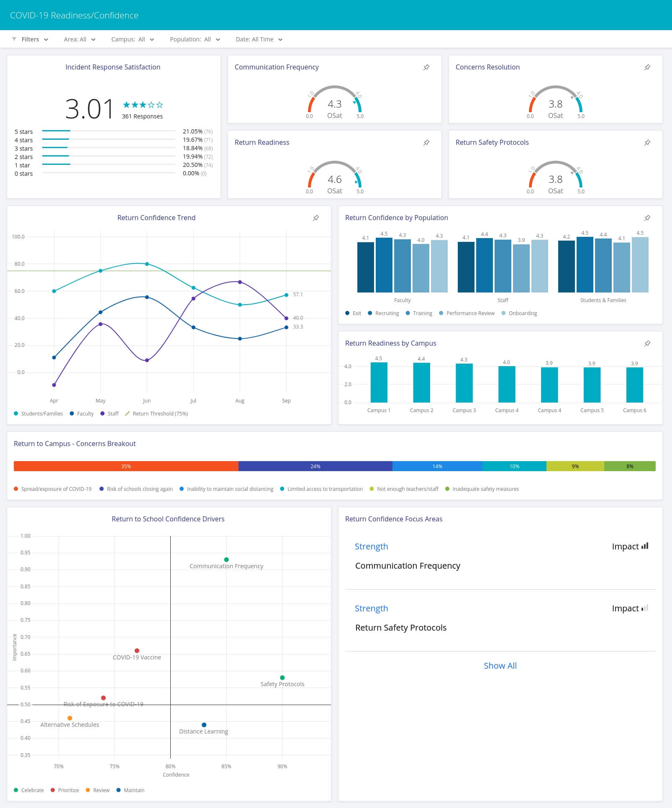
Task: Click the COVID-19 Readiness/Confidence dashboard title
Action: (74, 15)
